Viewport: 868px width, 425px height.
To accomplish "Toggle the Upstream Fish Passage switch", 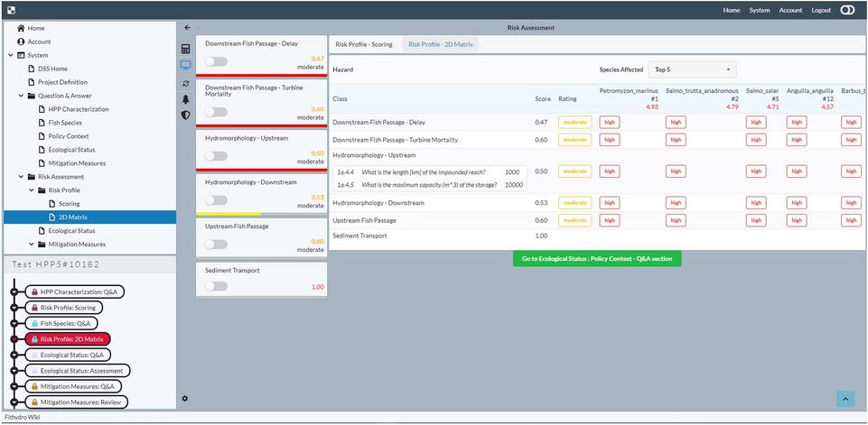I will coord(216,244).
